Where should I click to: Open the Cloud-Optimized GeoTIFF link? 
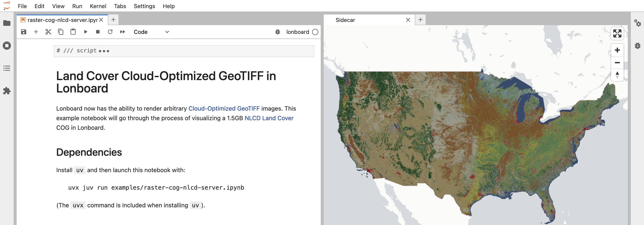[x=224, y=108]
